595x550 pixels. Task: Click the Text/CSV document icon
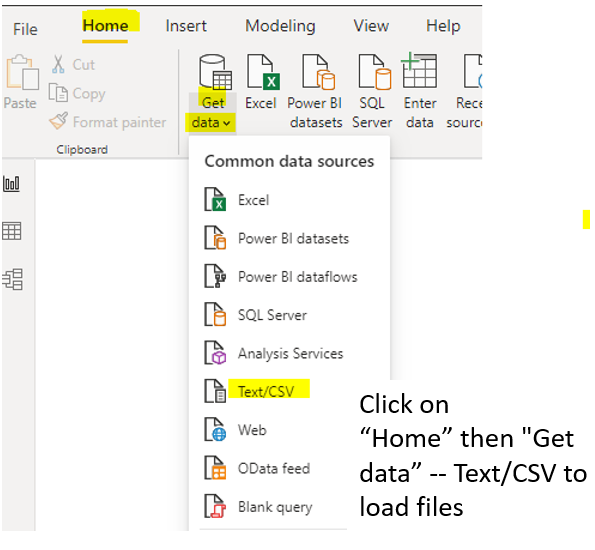click(215, 391)
